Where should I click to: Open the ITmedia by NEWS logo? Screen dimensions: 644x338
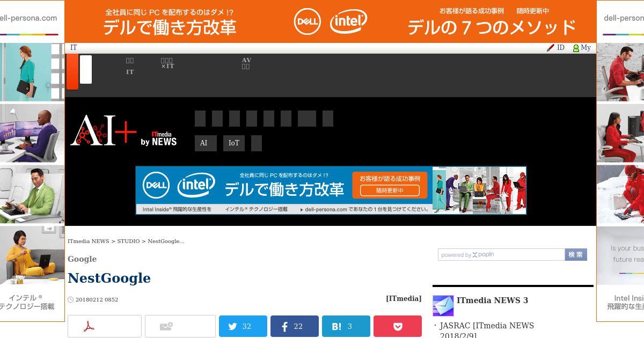pos(158,138)
